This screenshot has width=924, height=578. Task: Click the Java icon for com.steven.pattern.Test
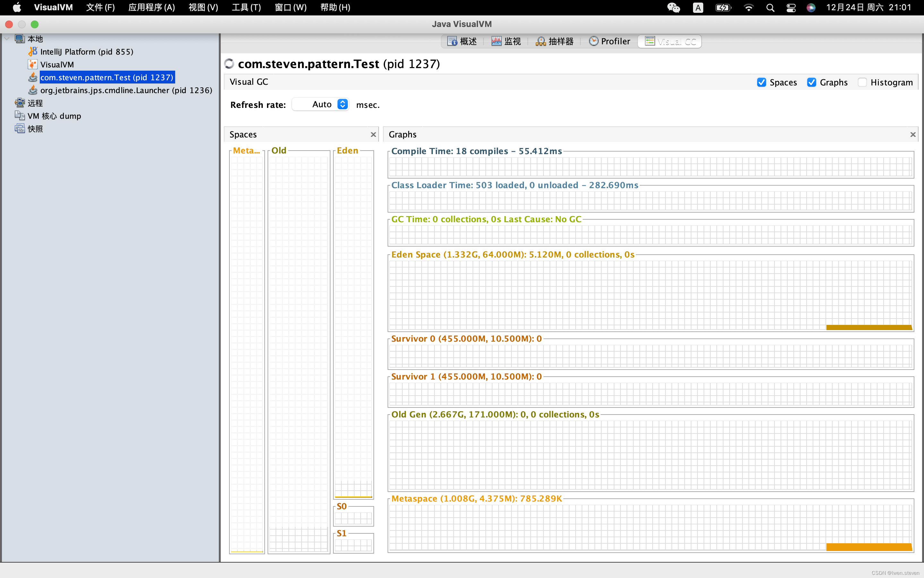(33, 77)
